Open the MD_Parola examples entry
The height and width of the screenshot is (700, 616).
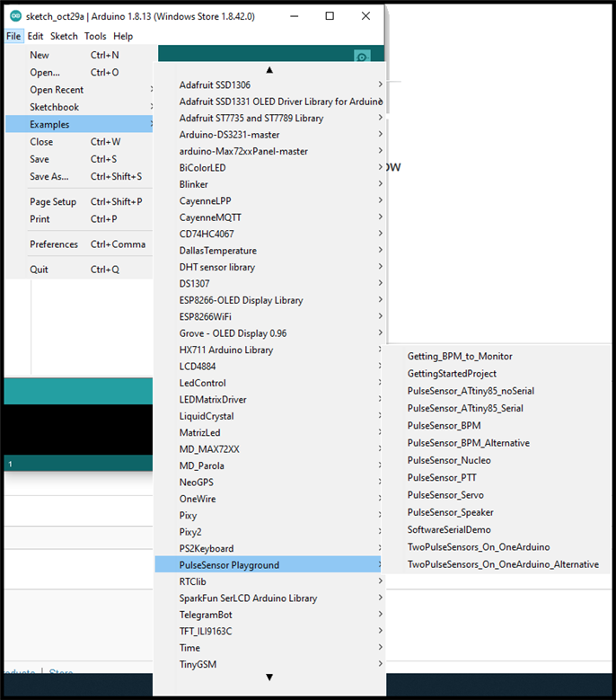pyautogui.click(x=270, y=465)
